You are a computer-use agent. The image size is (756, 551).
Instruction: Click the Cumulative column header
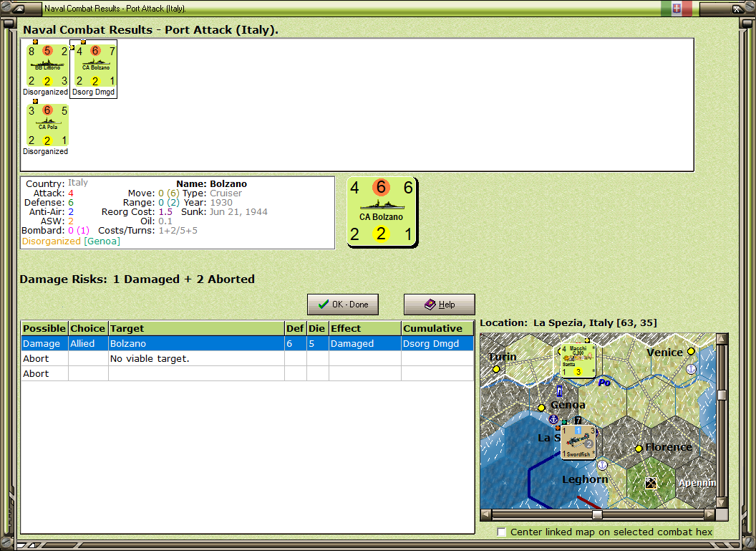pos(437,329)
